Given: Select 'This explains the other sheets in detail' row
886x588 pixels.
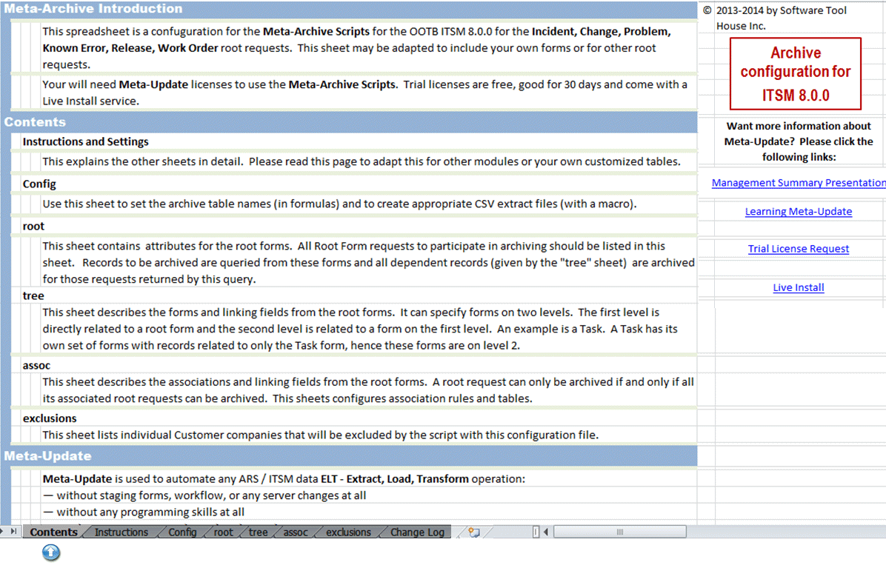Looking at the screenshot, I should [362, 161].
